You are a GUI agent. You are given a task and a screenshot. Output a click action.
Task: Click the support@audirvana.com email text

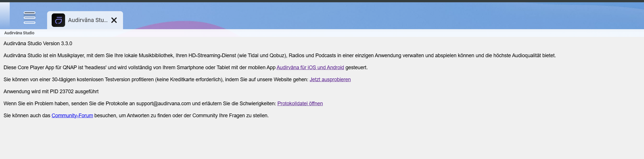pyautogui.click(x=163, y=104)
